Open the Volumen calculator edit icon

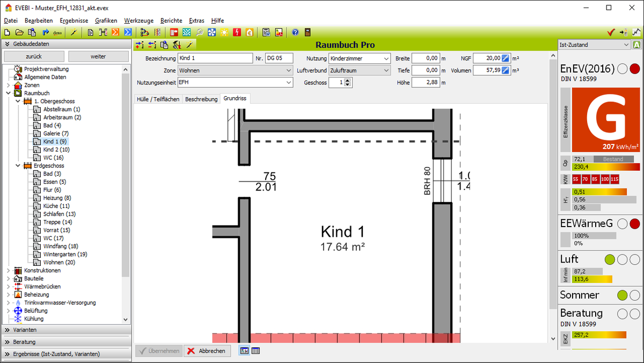tap(506, 70)
